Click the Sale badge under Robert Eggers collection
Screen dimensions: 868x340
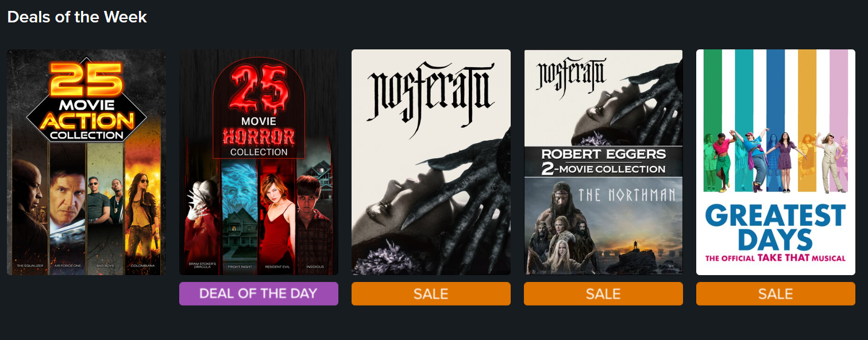tap(603, 293)
